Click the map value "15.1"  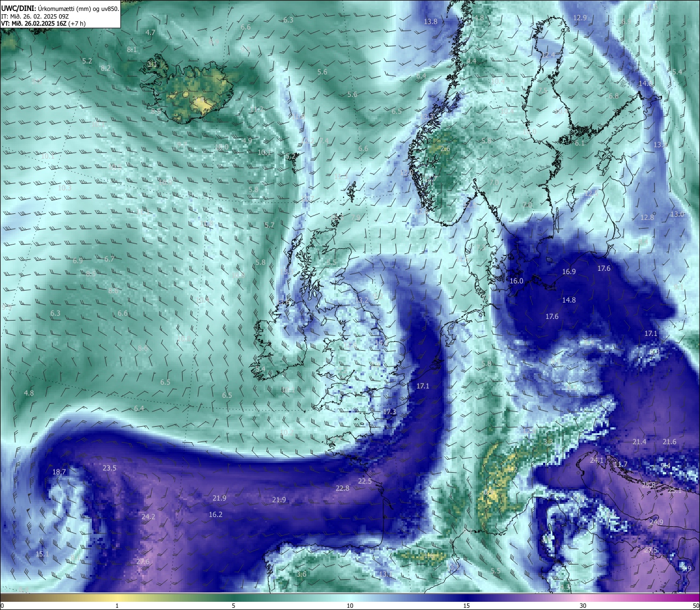tap(42, 554)
